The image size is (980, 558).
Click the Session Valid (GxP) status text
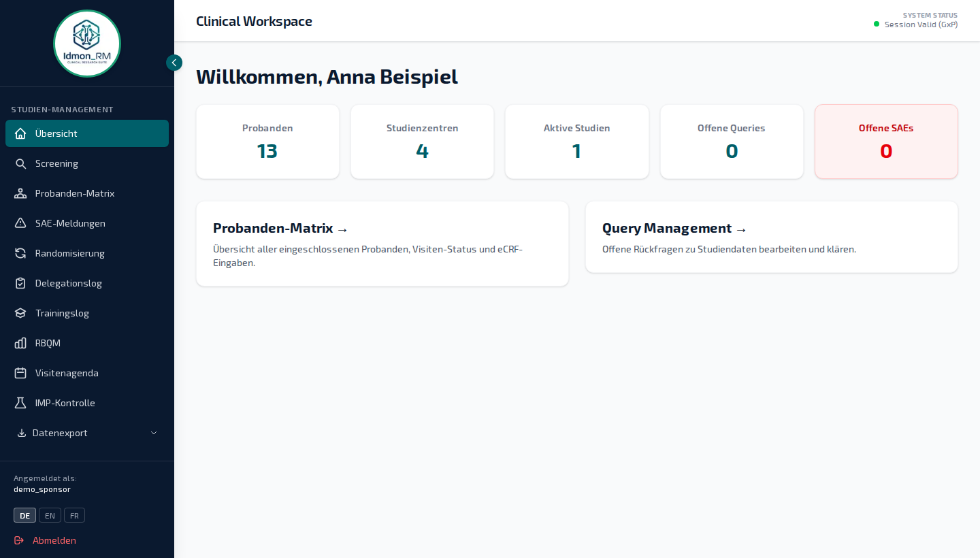pos(921,24)
